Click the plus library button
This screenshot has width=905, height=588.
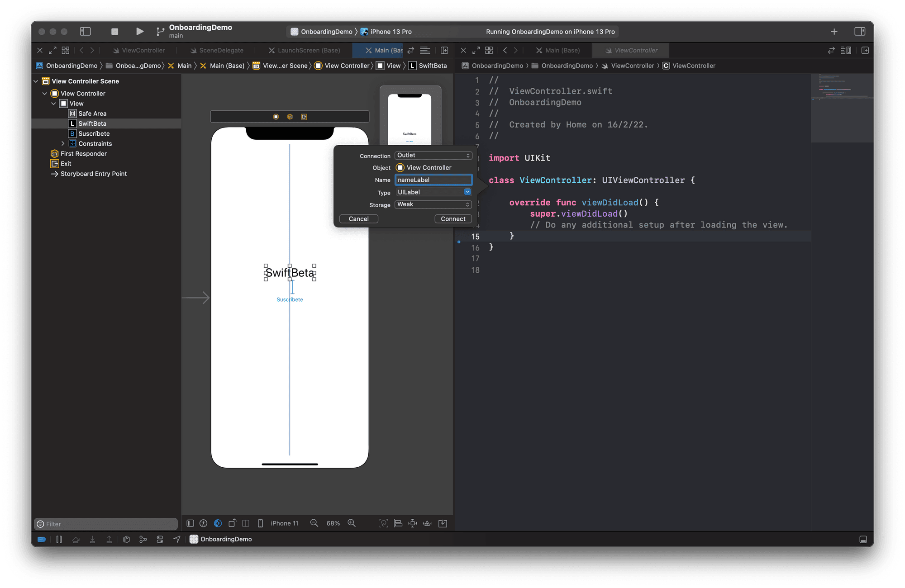[834, 31]
